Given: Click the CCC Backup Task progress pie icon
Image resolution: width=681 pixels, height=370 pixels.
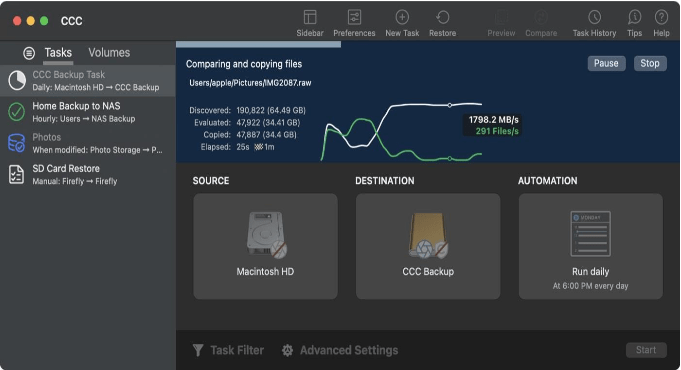Looking at the screenshot, I should click(x=17, y=81).
